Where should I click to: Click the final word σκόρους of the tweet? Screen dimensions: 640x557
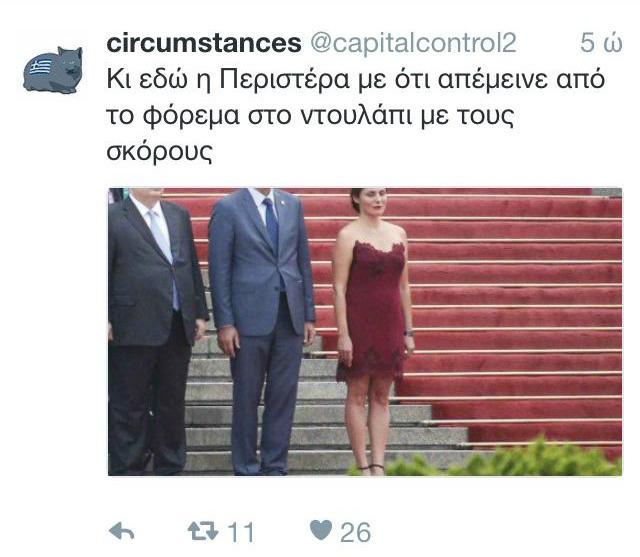coord(160,152)
